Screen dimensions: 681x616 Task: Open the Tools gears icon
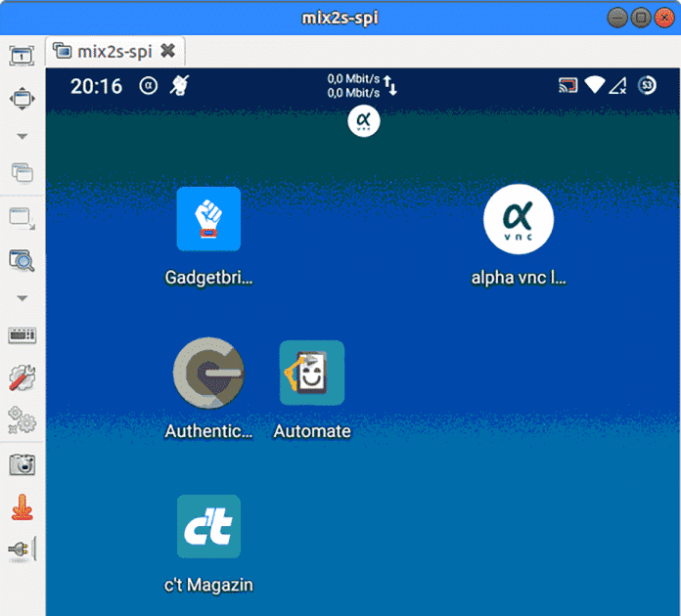coord(23,419)
